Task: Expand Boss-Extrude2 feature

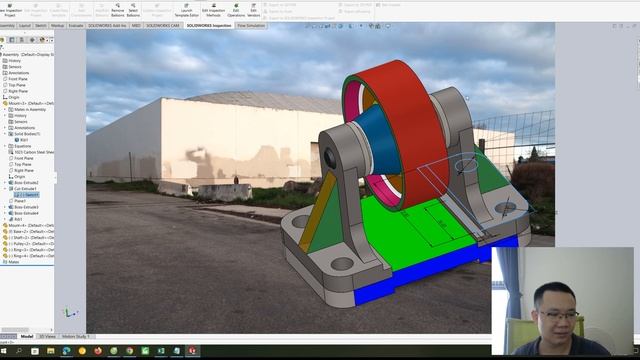Action: coord(5,183)
